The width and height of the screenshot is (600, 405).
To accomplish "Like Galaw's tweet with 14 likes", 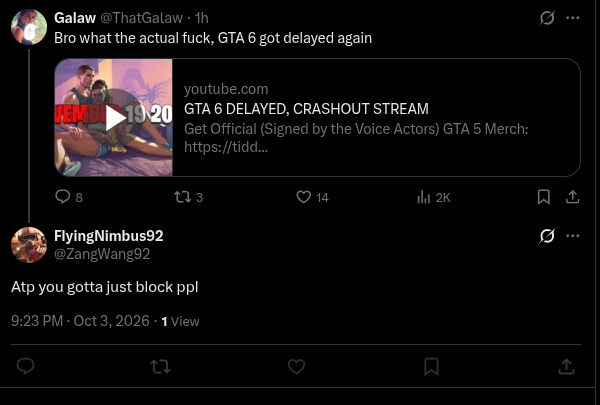I will coord(312,197).
